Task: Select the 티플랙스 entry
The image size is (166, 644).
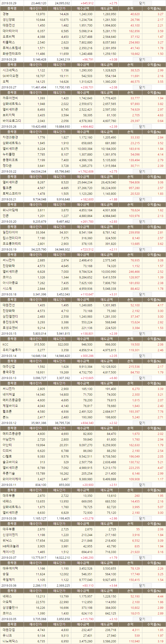Action: click(83, 42)
